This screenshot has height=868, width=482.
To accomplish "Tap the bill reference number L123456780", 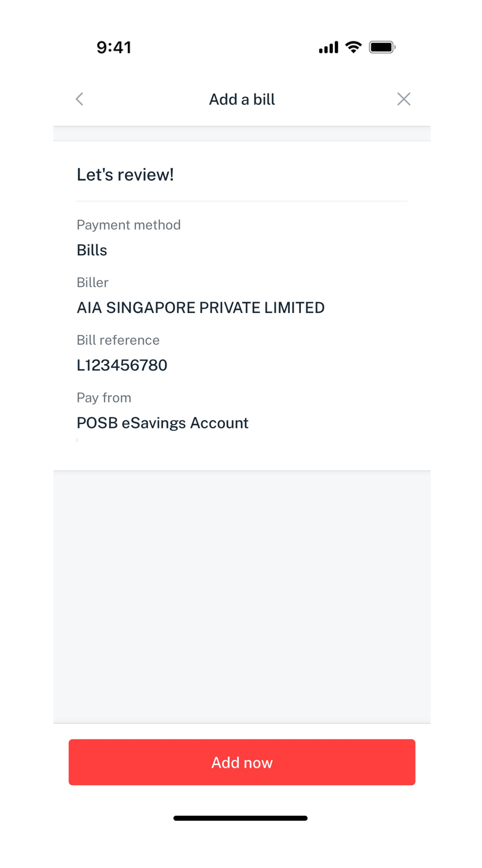I will pyautogui.click(x=122, y=365).
